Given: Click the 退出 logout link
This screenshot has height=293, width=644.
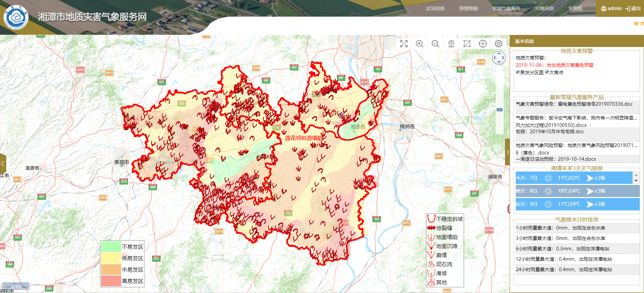Looking at the screenshot, I should coord(633,8).
